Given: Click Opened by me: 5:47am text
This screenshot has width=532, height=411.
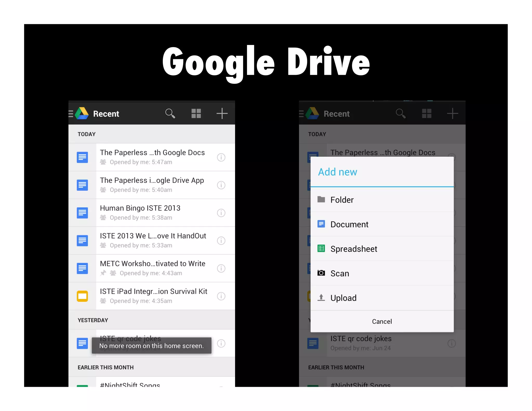Looking at the screenshot, I should coord(141,162).
